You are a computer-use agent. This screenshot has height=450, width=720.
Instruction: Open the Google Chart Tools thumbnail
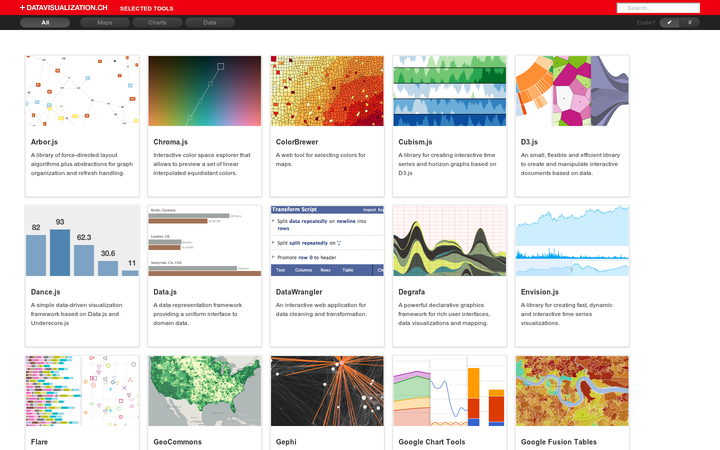450,391
